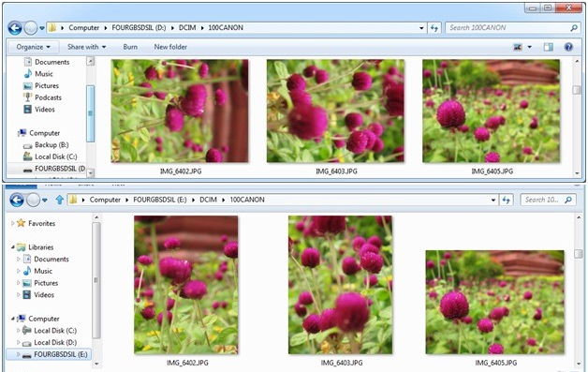Select Local Disk (D:) in bottom window
Screen dimensions: 588x372
pos(50,343)
